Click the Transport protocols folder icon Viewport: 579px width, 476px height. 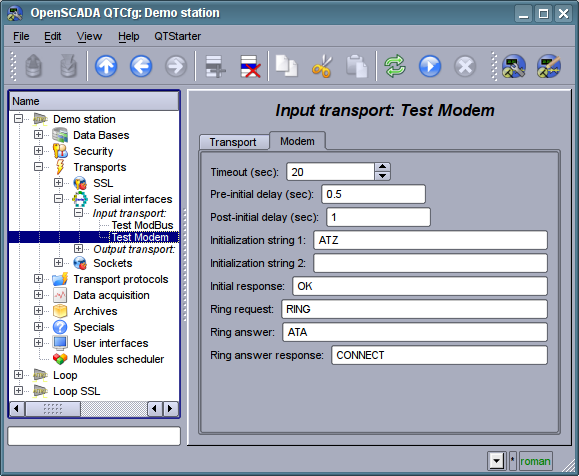(x=60, y=279)
